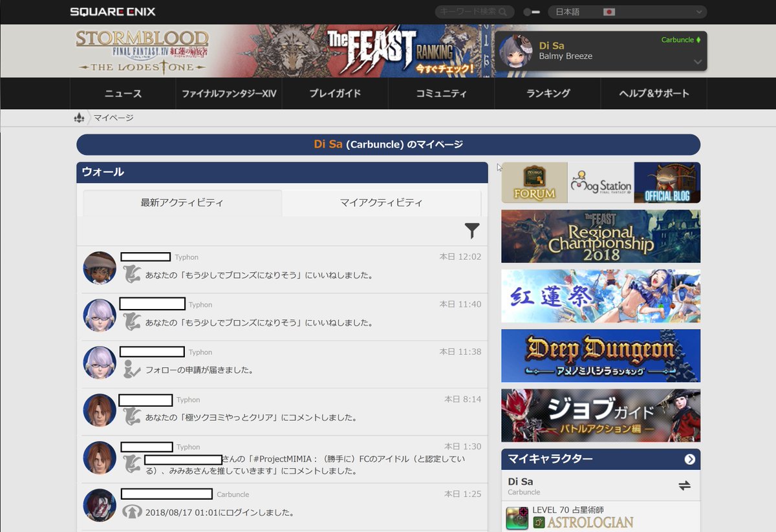This screenshot has height=532, width=776.
Task: Click avatar of 12:02 activity entry
Action: click(x=100, y=268)
